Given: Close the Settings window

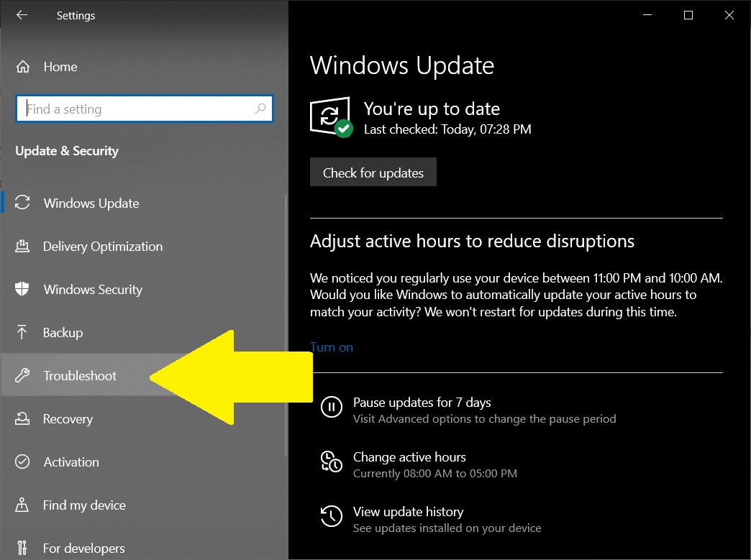Looking at the screenshot, I should click(729, 15).
